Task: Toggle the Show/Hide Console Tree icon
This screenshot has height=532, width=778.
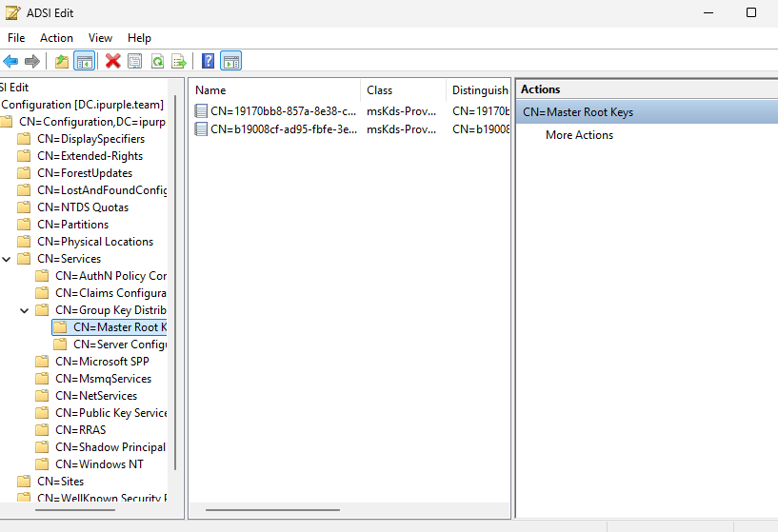Action: (84, 61)
